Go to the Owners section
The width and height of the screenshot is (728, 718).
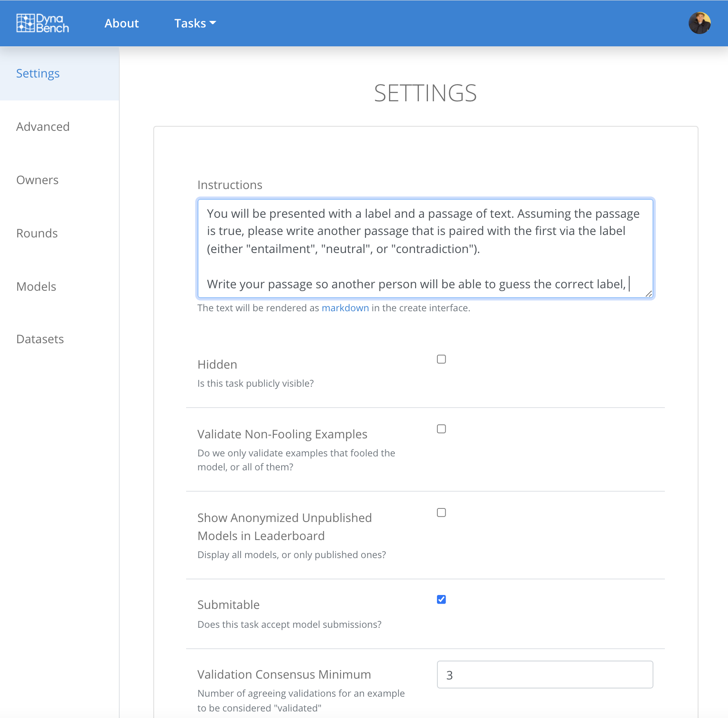(x=37, y=180)
